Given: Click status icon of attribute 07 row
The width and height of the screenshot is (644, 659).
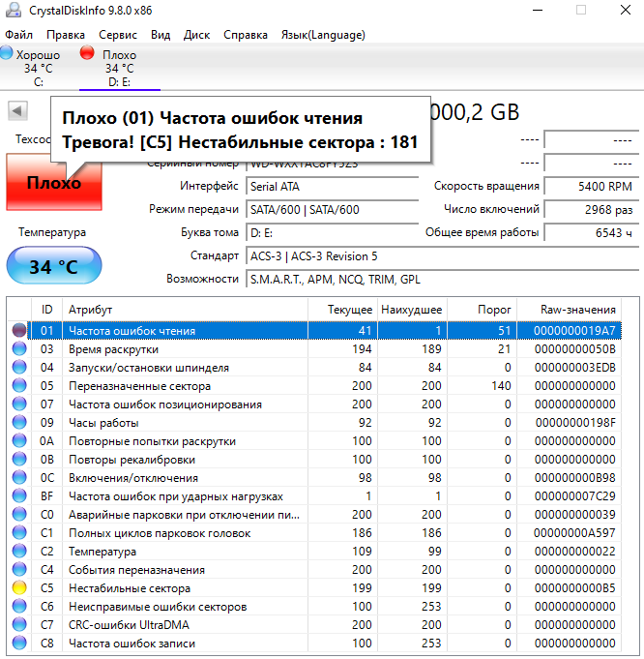Looking at the screenshot, I should (19, 404).
